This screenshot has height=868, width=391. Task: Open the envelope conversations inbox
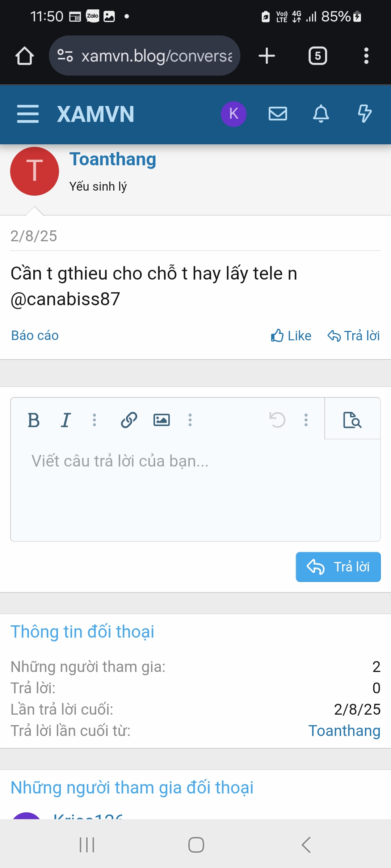point(278,114)
